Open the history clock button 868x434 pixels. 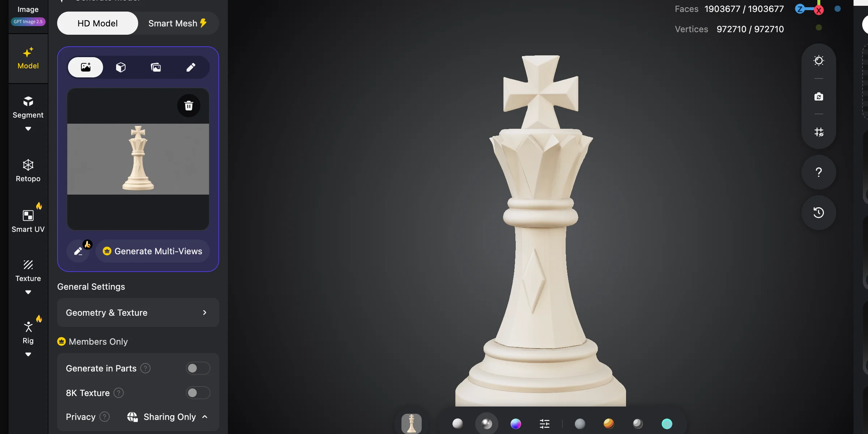point(819,213)
